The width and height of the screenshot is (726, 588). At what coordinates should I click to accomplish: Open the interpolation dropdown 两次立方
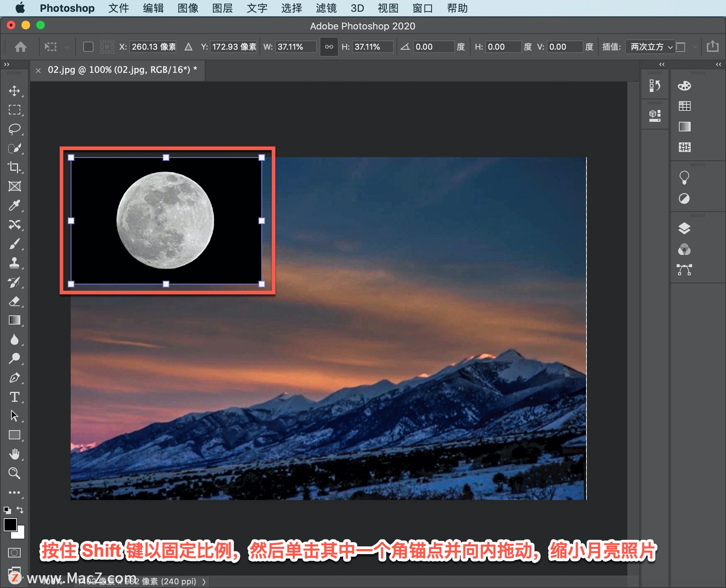(650, 47)
